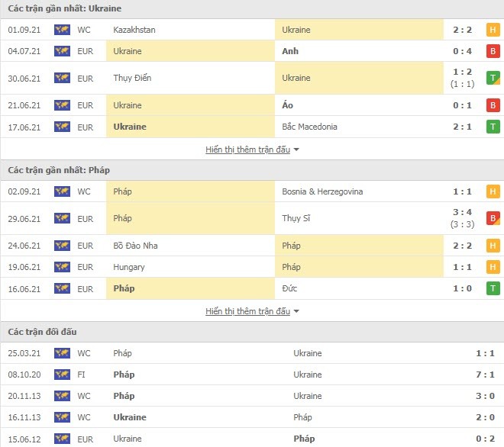Click the world flag icon on 15.06.12 row

click(x=62, y=439)
